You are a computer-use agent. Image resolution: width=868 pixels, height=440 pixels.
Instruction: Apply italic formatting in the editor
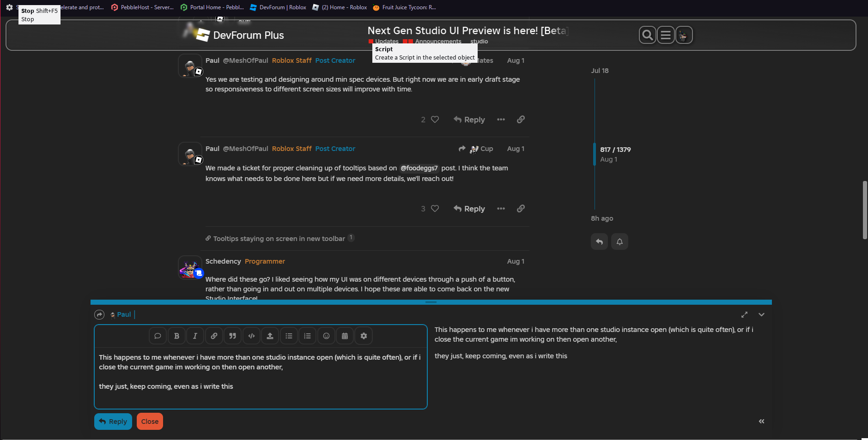[x=195, y=336]
